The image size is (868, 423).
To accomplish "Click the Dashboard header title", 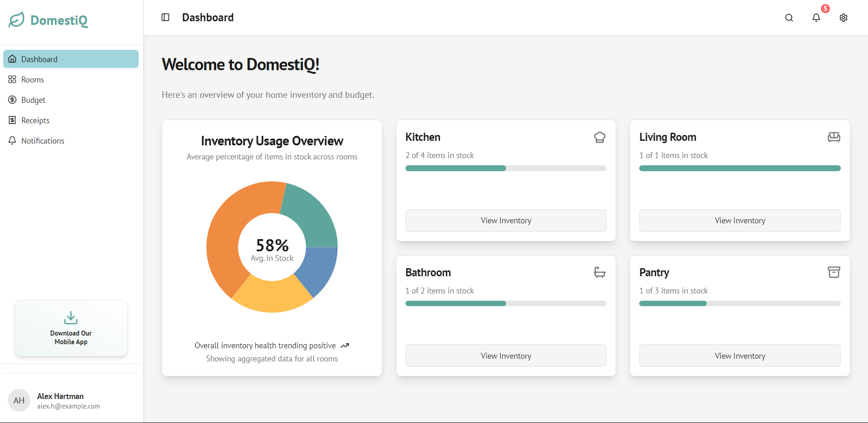I will (x=208, y=17).
